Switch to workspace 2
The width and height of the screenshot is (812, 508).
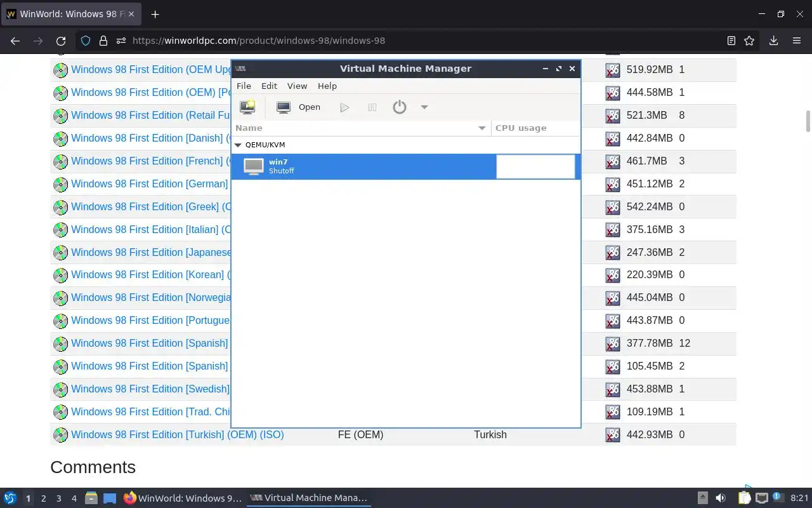click(43, 498)
